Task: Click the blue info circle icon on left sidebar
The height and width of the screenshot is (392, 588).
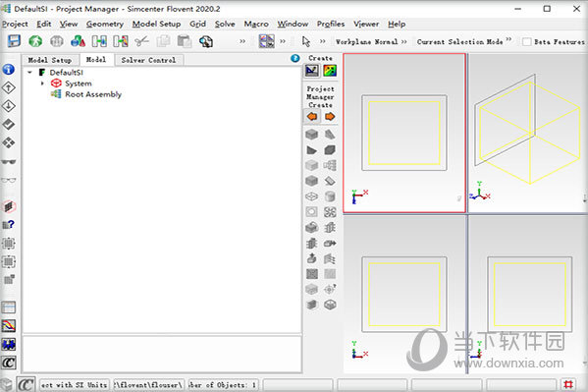Action: click(x=8, y=70)
